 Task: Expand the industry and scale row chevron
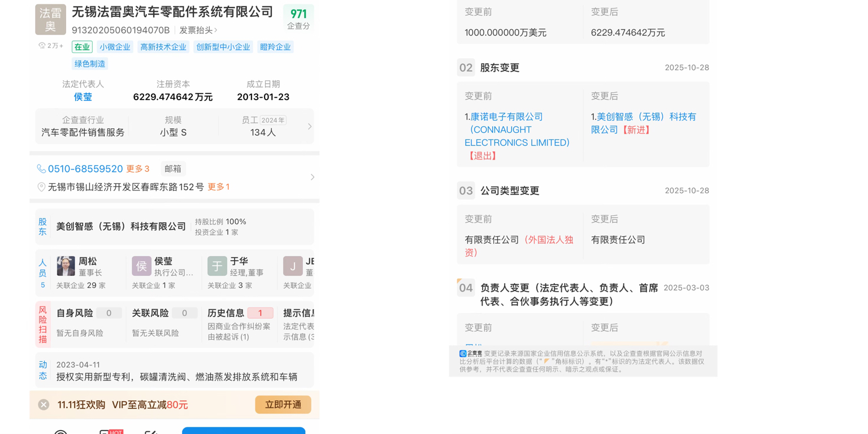(310, 127)
